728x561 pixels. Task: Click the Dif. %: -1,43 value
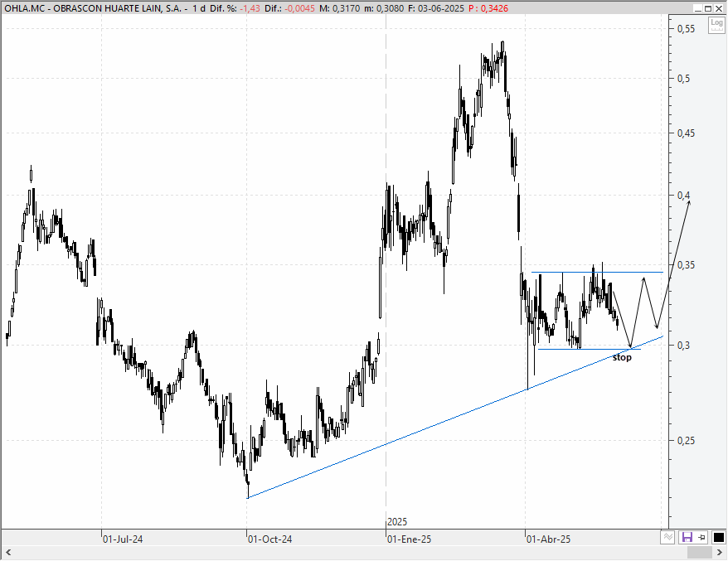point(235,8)
